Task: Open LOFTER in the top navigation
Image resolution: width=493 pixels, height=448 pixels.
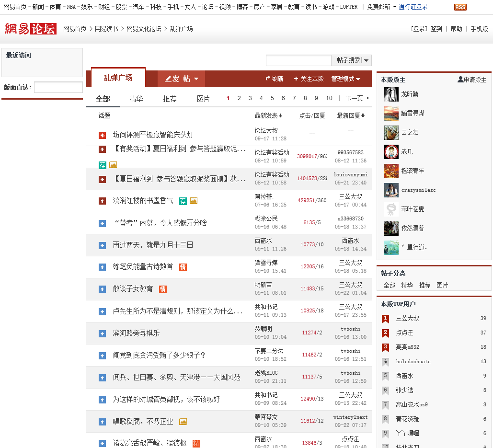Action: click(348, 7)
